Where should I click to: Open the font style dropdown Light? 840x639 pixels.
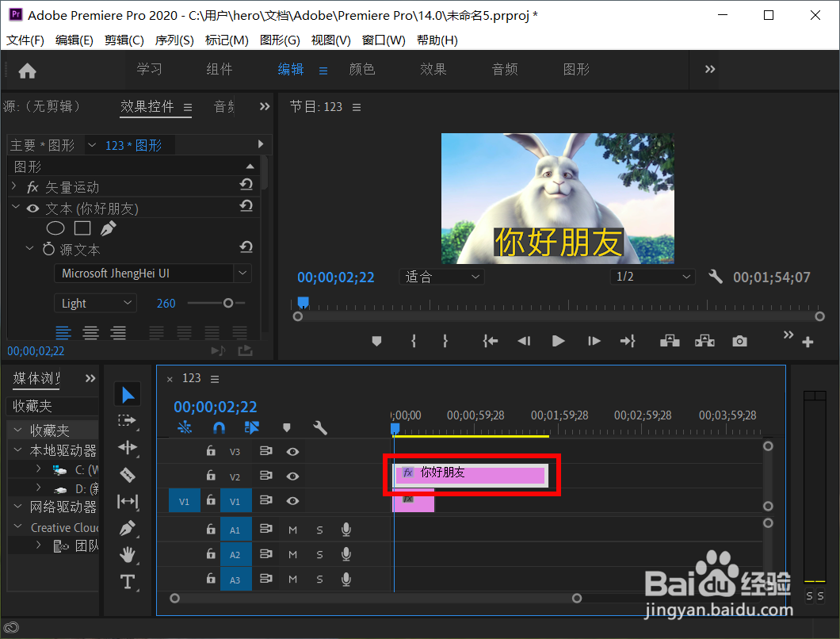(95, 304)
